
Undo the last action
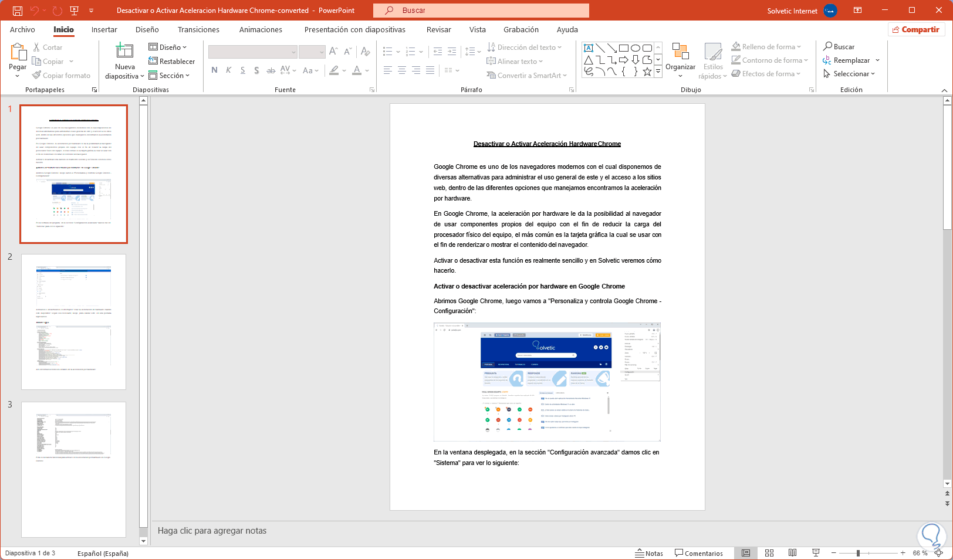coord(35,11)
